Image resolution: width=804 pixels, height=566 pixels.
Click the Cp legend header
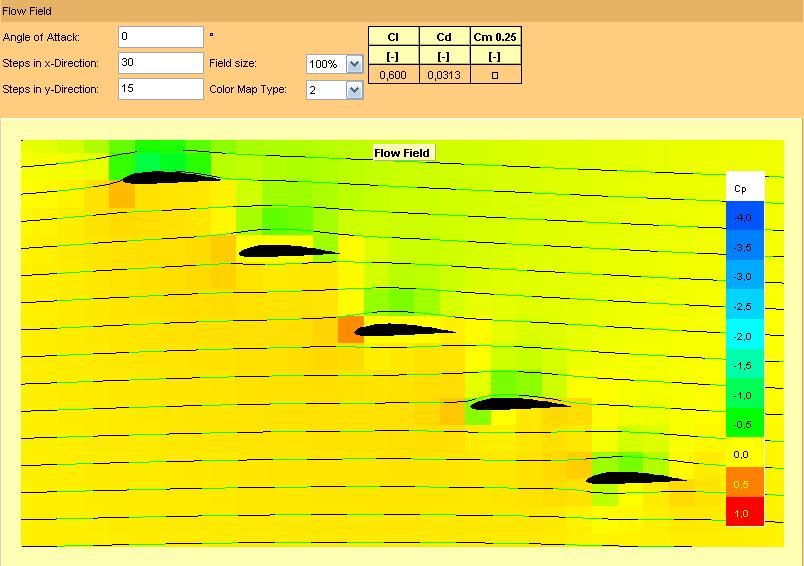tap(745, 188)
